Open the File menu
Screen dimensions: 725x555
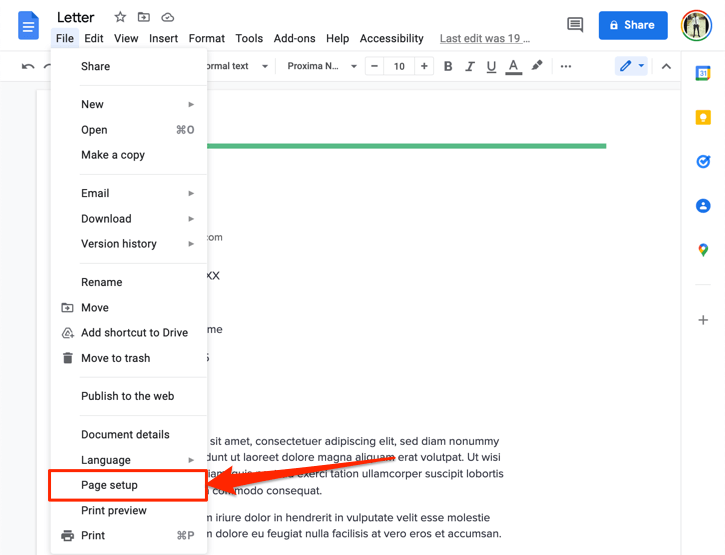click(x=65, y=38)
